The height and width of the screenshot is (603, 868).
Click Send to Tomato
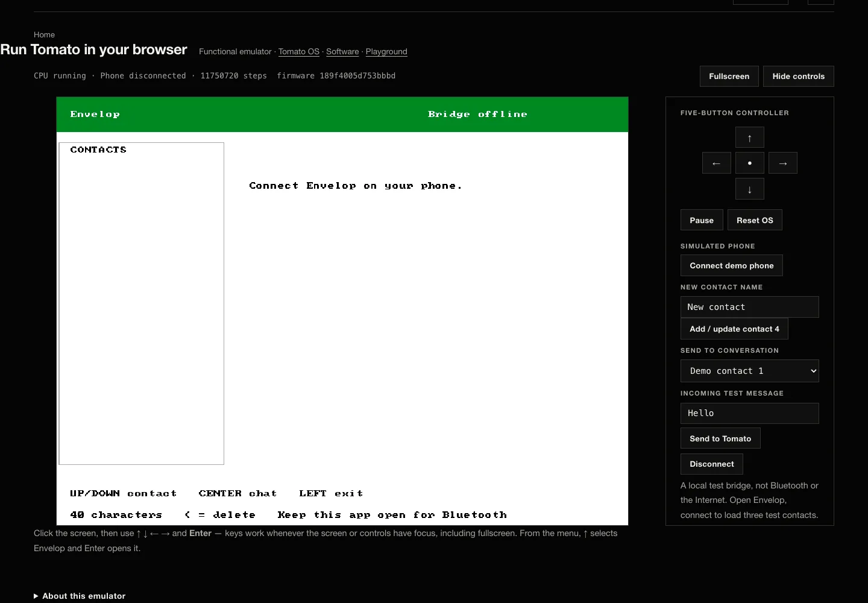[x=720, y=438]
